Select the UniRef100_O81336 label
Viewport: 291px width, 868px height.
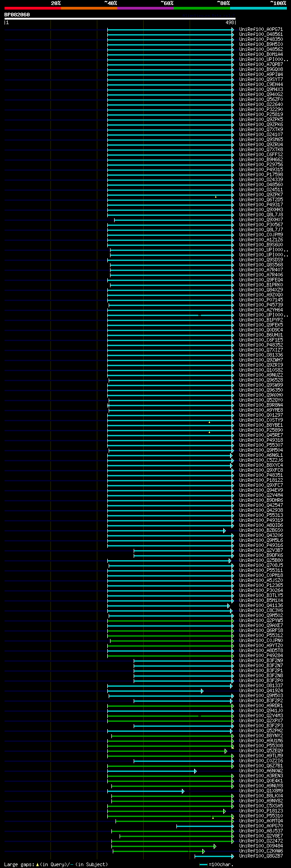tap(261, 355)
